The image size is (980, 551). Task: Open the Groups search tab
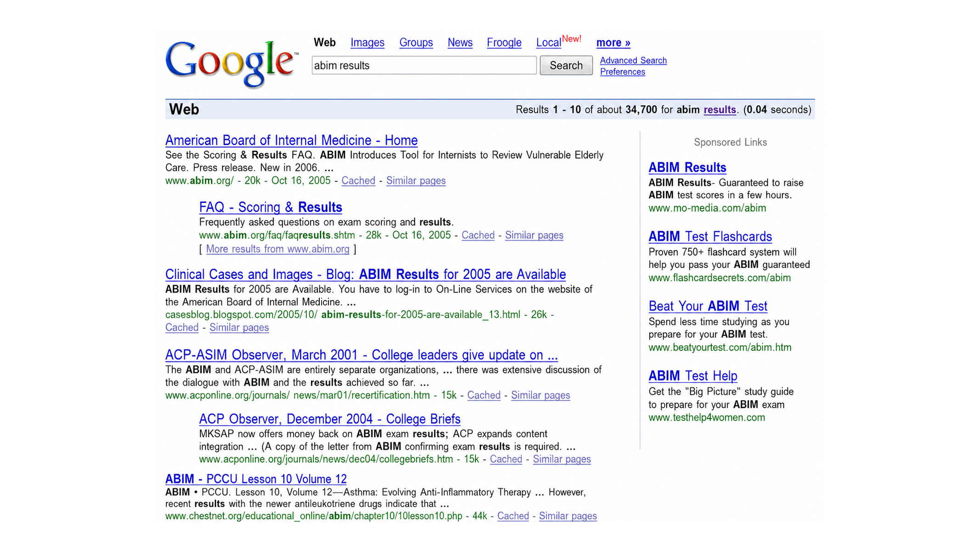point(416,43)
